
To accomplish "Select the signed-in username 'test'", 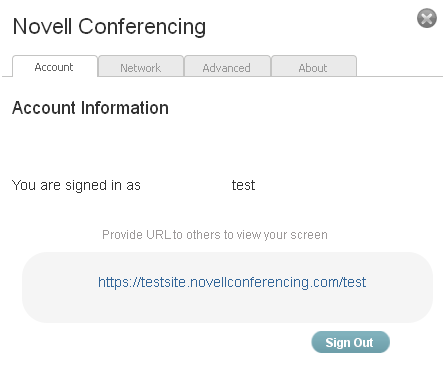I will point(243,185).
